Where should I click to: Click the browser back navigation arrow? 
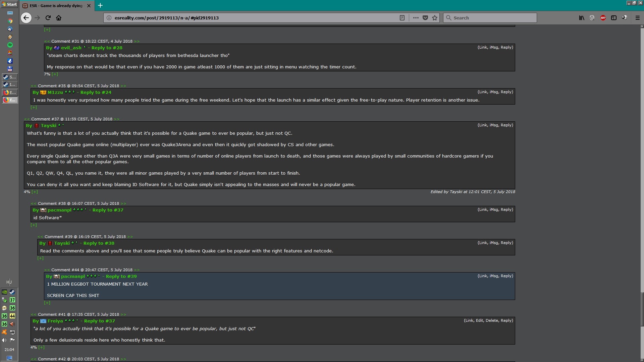(26, 18)
